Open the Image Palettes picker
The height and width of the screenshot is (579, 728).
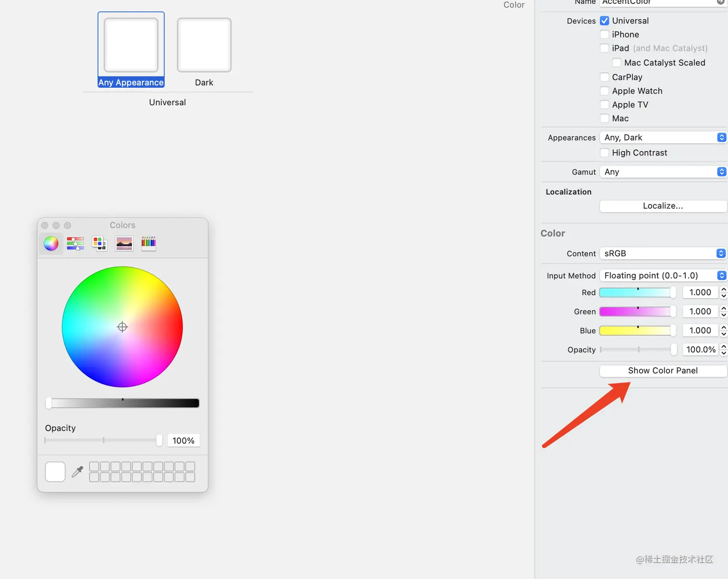124,243
